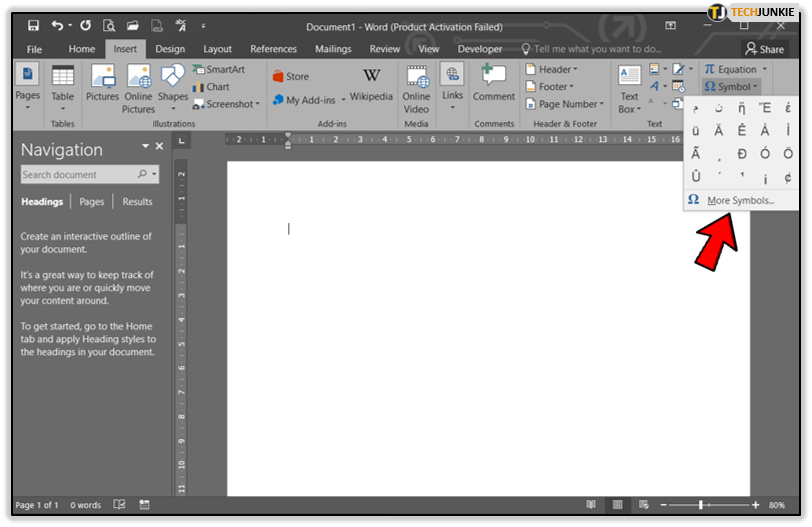Image resolution: width=812 pixels, height=527 pixels.
Task: Close the Navigation pane
Action: (160, 147)
